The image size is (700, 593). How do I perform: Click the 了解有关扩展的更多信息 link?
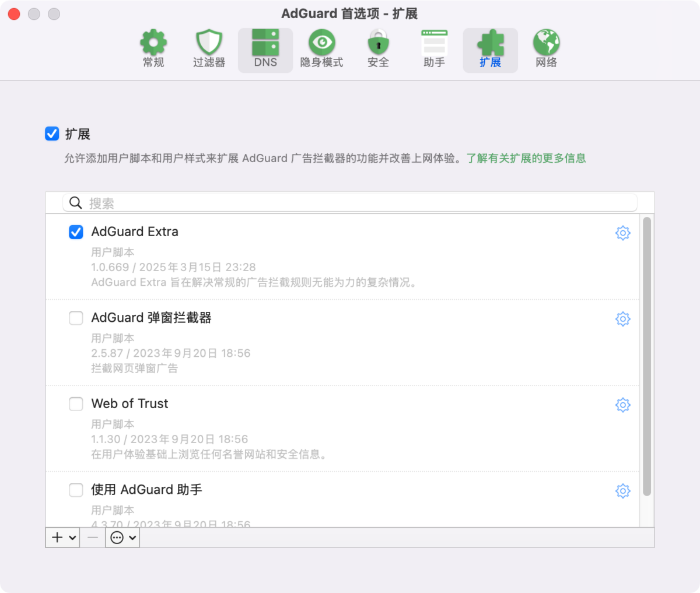[526, 158]
